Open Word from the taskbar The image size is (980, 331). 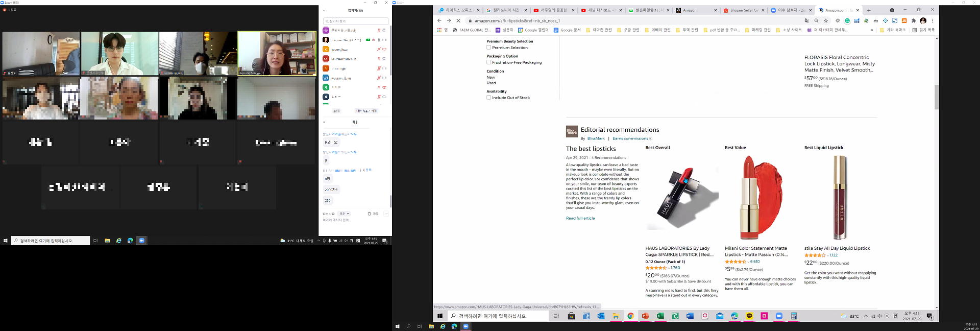(x=690, y=316)
